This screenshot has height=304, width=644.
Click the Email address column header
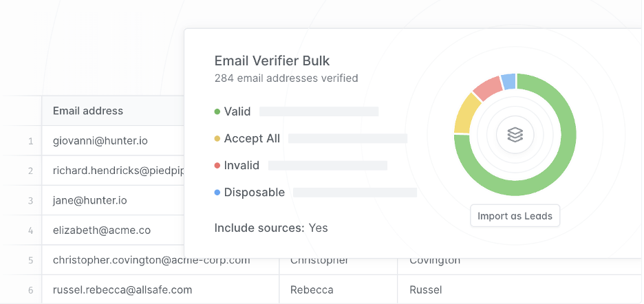click(x=88, y=111)
